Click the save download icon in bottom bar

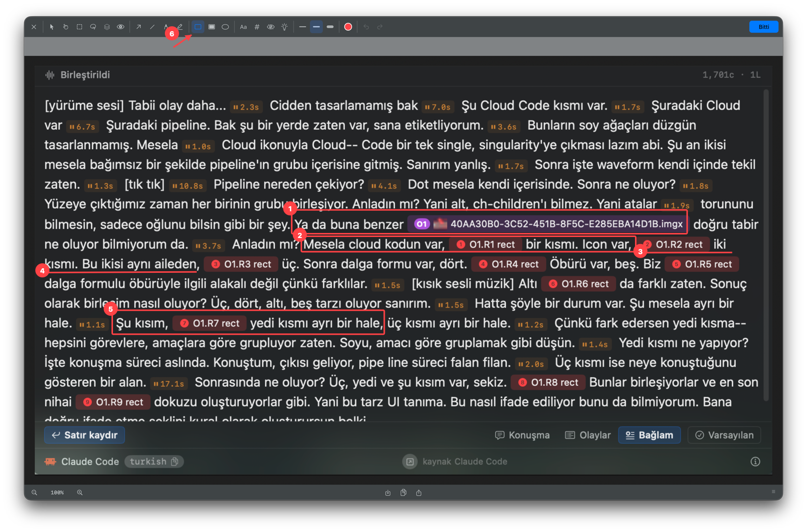coord(388,493)
